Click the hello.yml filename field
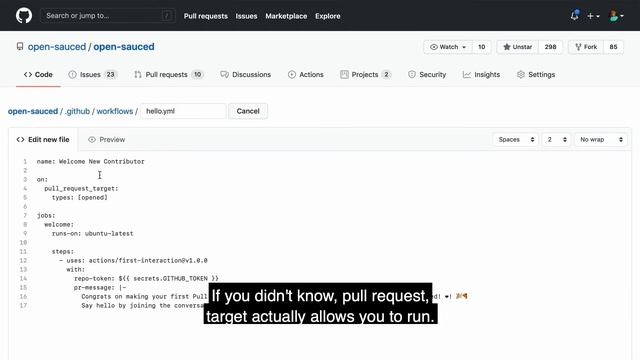The width and height of the screenshot is (640, 360). [183, 111]
